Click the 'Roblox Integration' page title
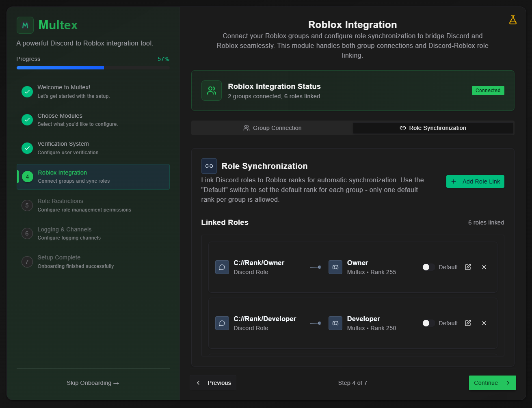The height and width of the screenshot is (408, 532). click(353, 25)
